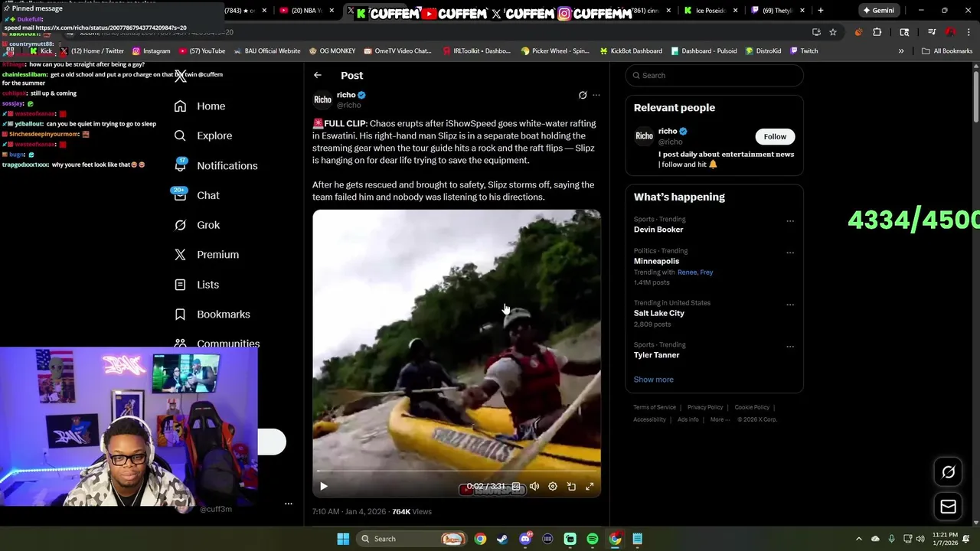
Task: Open Devin Booker trending topic
Action: [x=658, y=230]
